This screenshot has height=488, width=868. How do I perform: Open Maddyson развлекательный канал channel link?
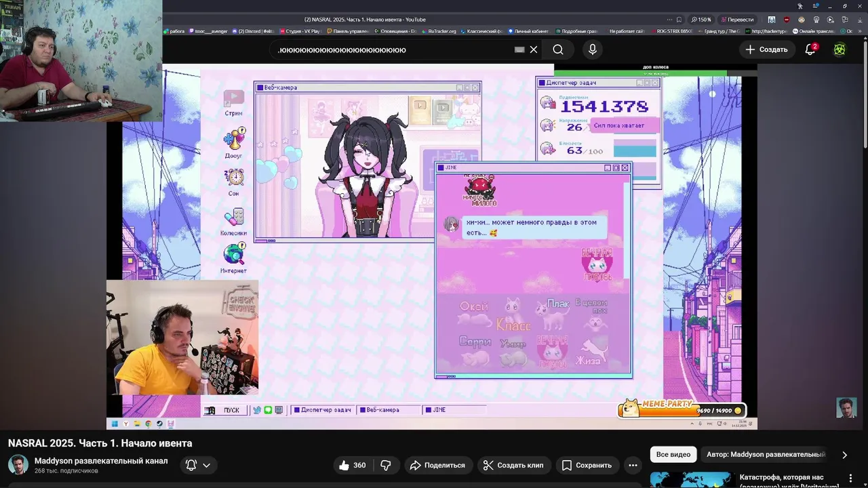click(x=101, y=461)
